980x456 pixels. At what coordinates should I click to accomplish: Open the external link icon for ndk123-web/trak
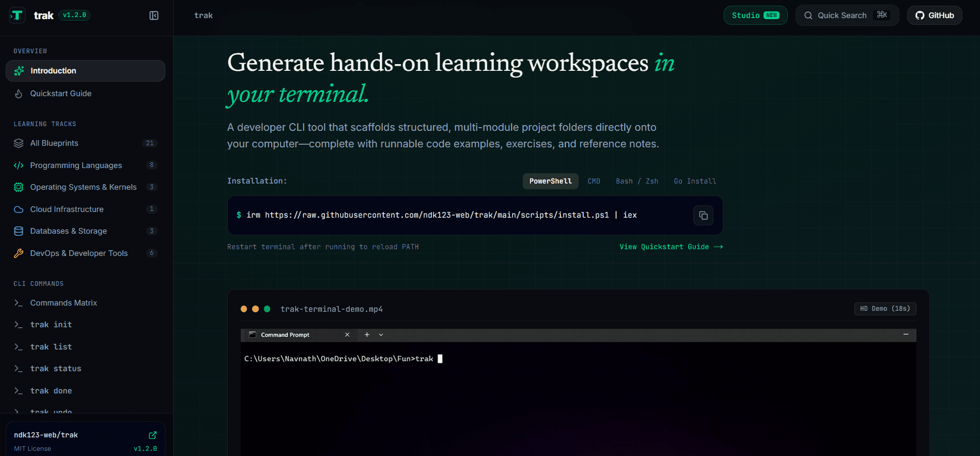(x=153, y=435)
